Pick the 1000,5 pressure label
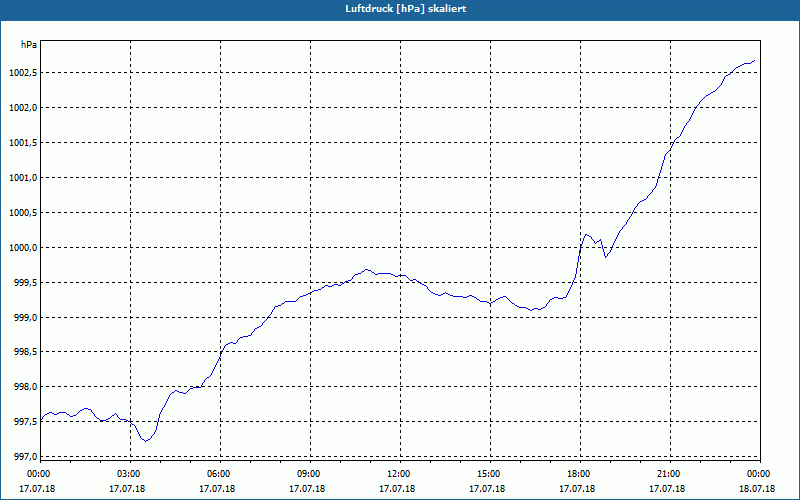This screenshot has height=500, width=800. coord(23,213)
